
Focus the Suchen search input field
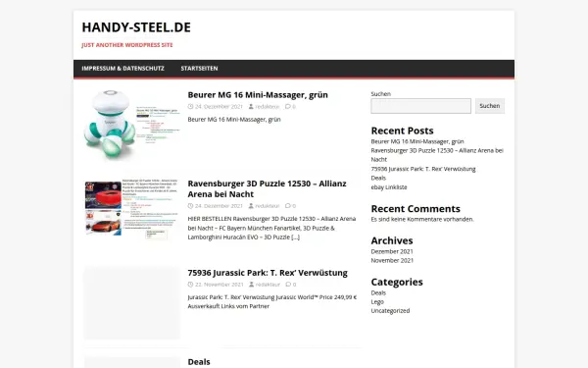(x=420, y=106)
